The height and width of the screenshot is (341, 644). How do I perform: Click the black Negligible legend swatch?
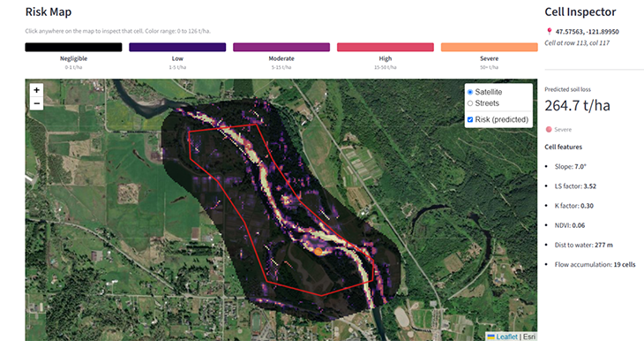pyautogui.click(x=73, y=48)
